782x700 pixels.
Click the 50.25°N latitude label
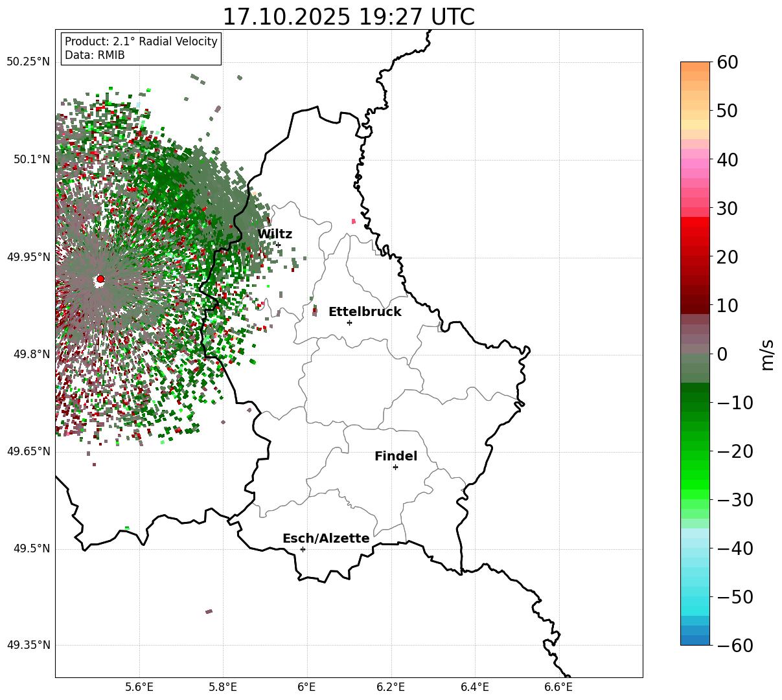28,62
